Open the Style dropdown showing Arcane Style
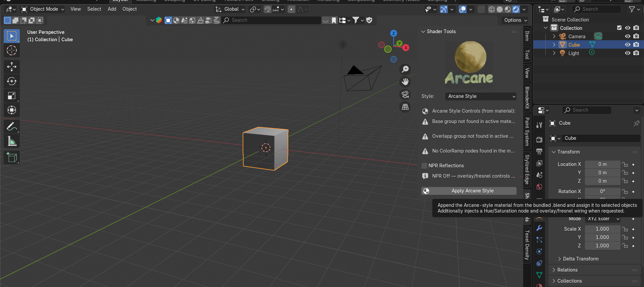 pos(481,96)
